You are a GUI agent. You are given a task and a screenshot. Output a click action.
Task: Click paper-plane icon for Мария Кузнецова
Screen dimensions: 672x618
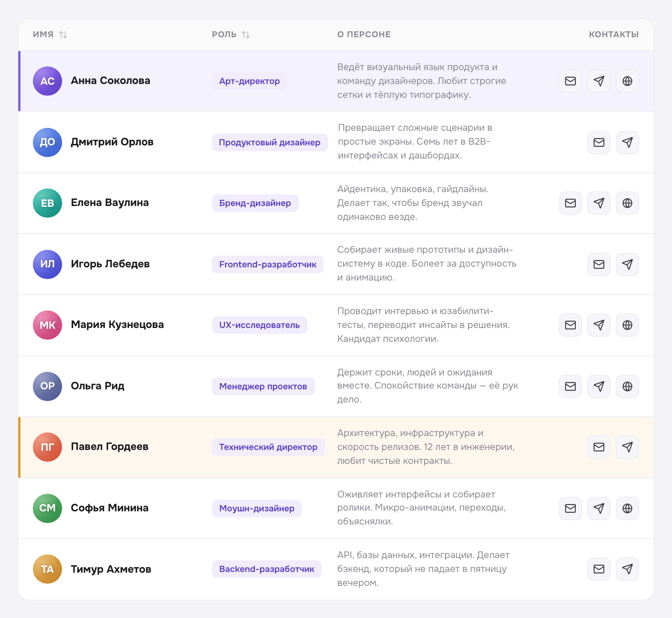tap(599, 325)
